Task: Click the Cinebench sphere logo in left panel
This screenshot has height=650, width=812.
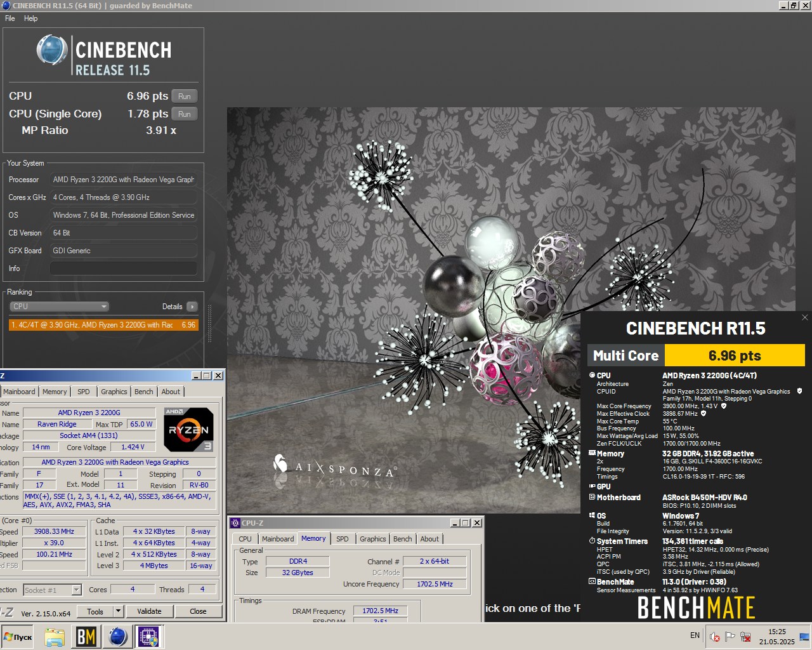Action: (52, 50)
